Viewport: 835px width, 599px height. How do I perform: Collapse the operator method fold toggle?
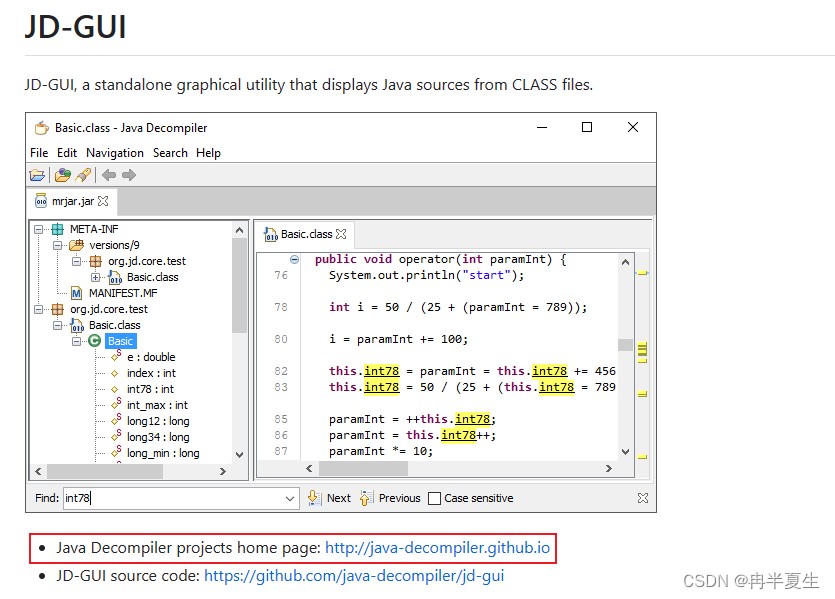click(294, 259)
